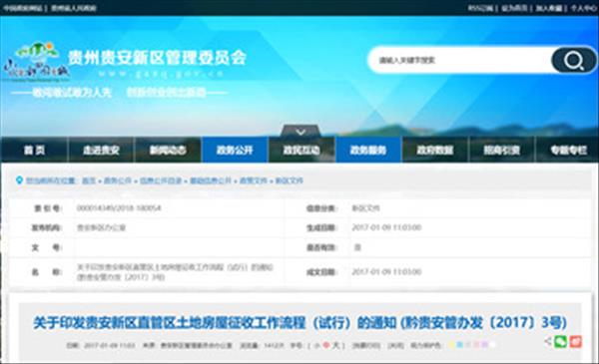Go to 首页 in the breadcrumb
599x364 pixels.
(89, 181)
